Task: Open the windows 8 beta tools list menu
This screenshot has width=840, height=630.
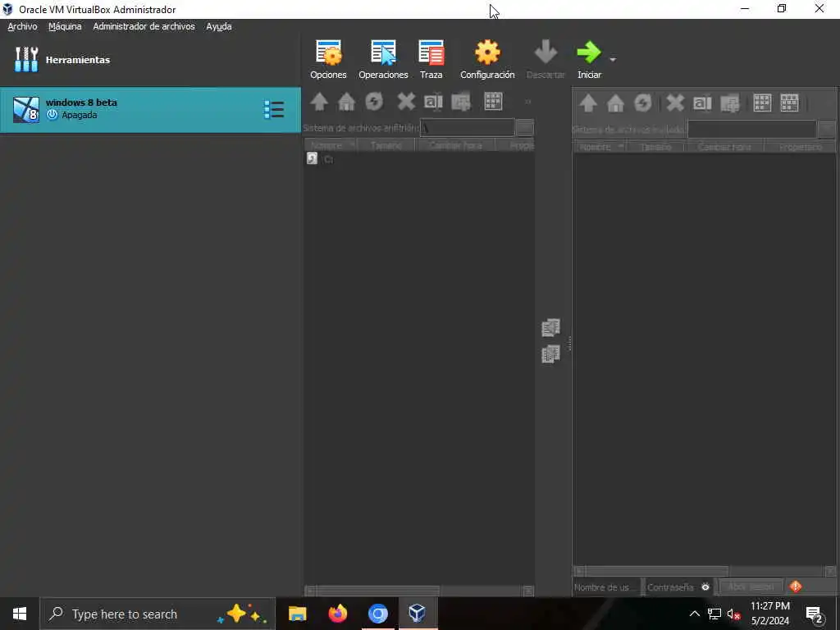Action: [x=274, y=110]
